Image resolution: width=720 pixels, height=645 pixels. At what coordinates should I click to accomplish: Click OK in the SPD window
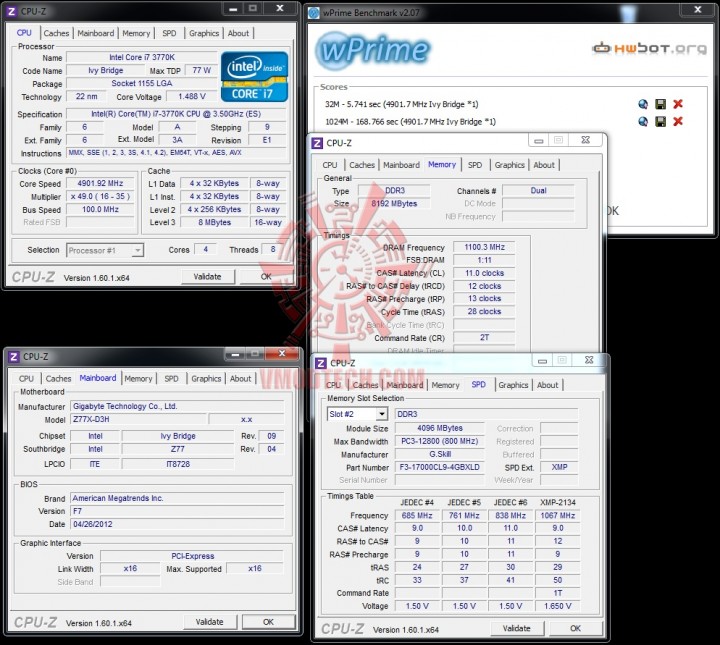click(575, 628)
